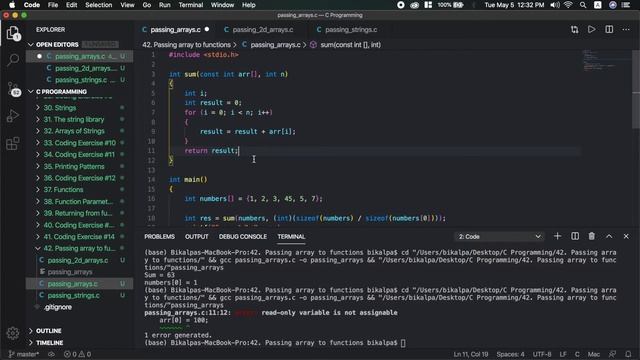Add a new terminal with plus icon
The height and width of the screenshot is (360, 640).
pyautogui.click(x=558, y=236)
